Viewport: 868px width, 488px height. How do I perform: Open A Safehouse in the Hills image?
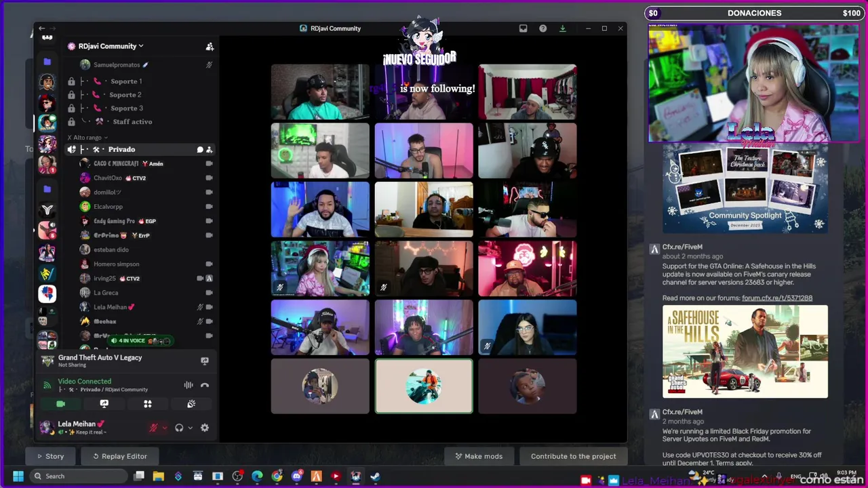point(745,352)
